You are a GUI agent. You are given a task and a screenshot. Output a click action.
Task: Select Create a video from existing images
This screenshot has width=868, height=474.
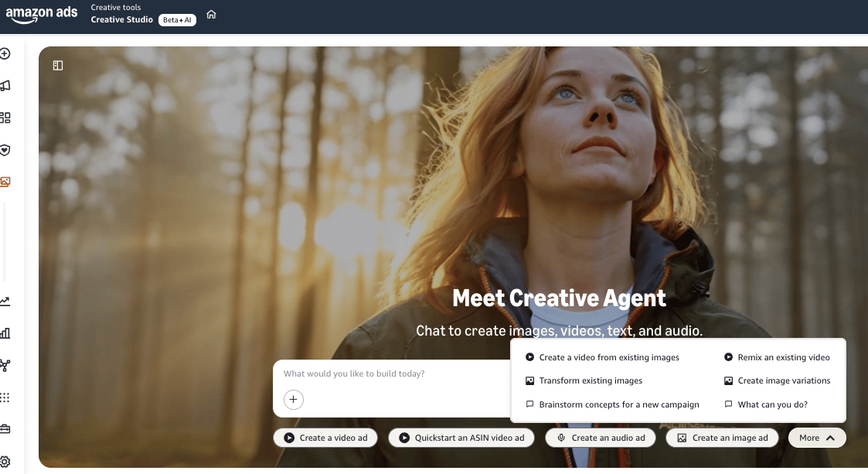coord(609,357)
